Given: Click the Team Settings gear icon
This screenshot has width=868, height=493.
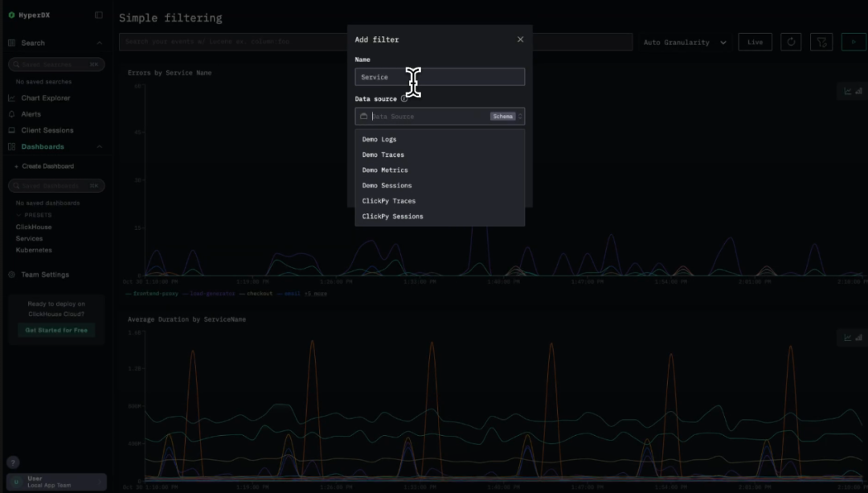Looking at the screenshot, I should click(x=11, y=275).
